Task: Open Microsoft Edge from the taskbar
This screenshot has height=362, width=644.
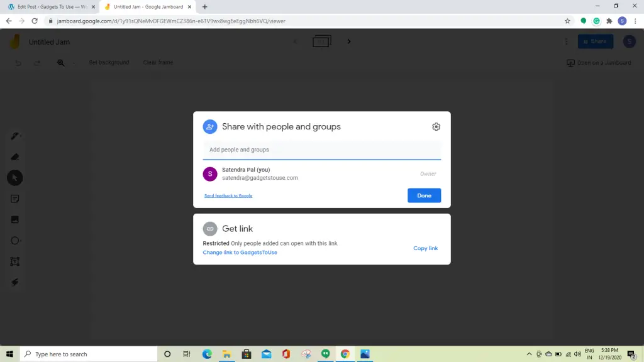Action: 207,354
